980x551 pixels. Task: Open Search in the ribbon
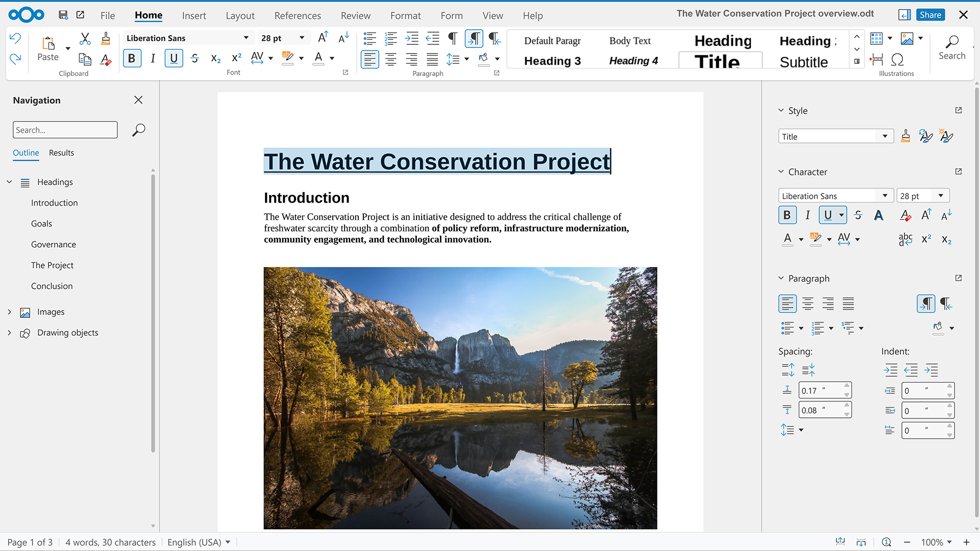951,48
